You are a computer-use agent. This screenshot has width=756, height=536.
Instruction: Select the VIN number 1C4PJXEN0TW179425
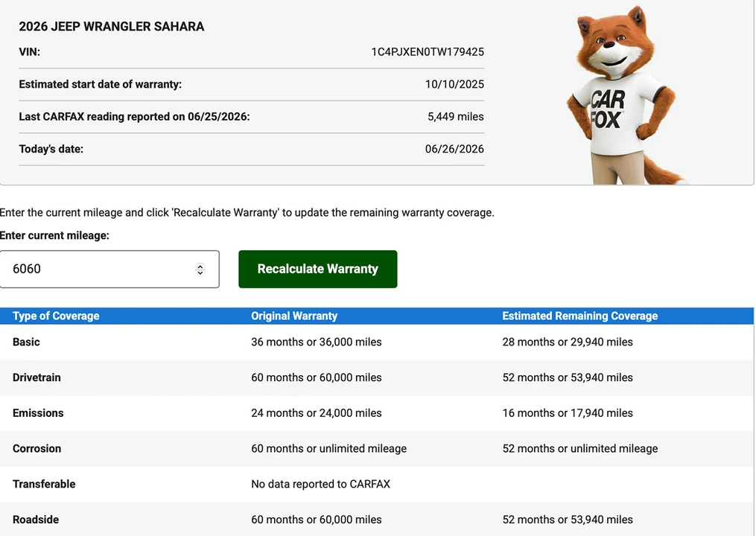coord(428,52)
